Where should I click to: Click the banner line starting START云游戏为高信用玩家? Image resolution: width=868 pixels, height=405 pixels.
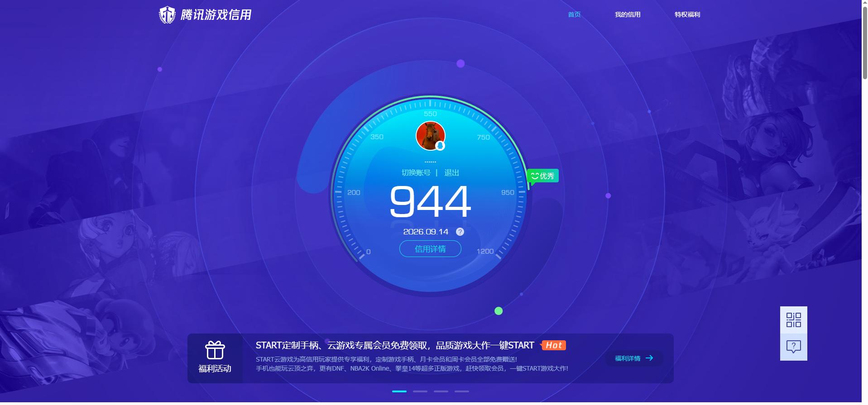pos(386,359)
